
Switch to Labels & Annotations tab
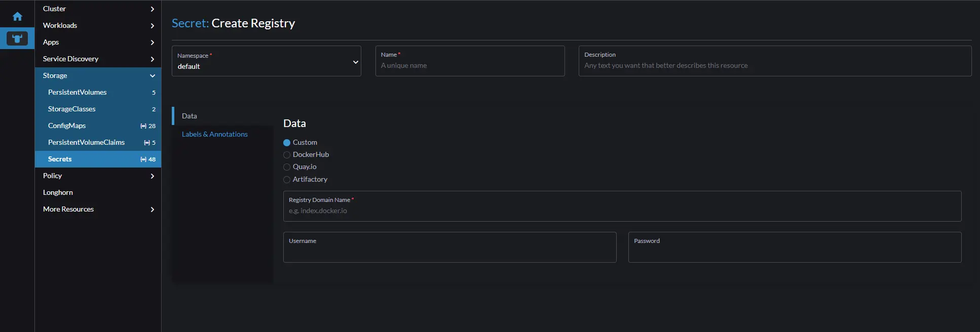click(x=215, y=134)
